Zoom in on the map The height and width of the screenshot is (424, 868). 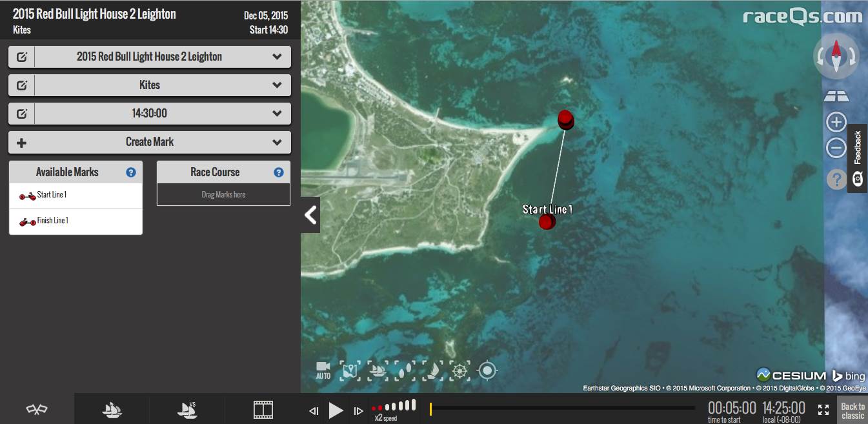[x=836, y=122]
